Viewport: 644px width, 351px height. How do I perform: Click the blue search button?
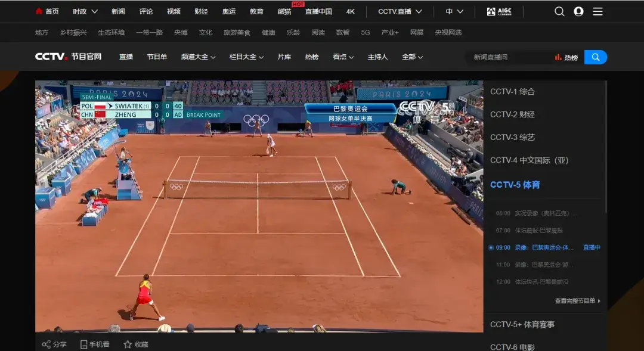tap(596, 57)
